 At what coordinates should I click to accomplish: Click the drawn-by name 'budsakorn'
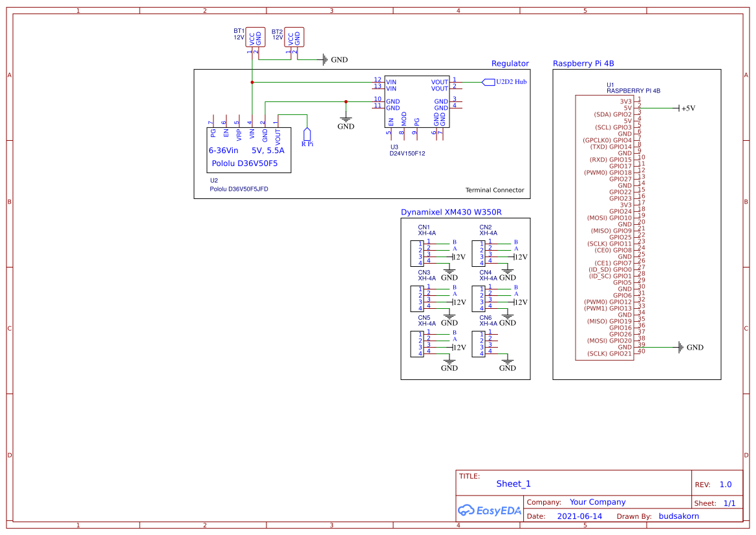pos(679,516)
